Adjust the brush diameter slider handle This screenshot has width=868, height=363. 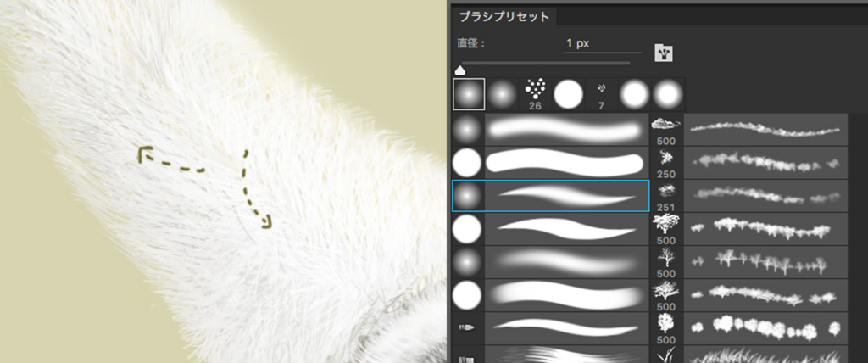pyautogui.click(x=459, y=70)
